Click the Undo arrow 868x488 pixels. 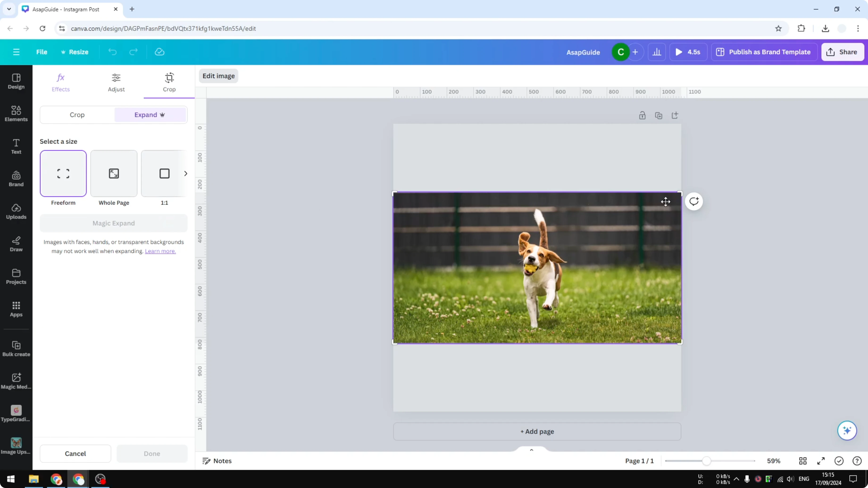113,52
